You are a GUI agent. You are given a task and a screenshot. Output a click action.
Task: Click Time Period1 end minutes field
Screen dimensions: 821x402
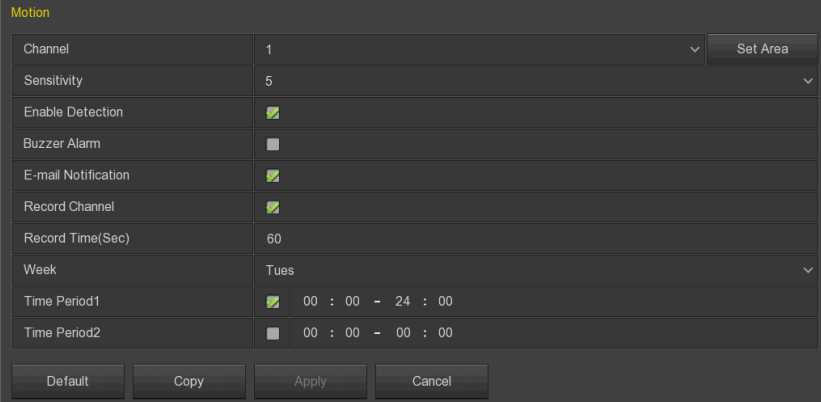click(445, 302)
